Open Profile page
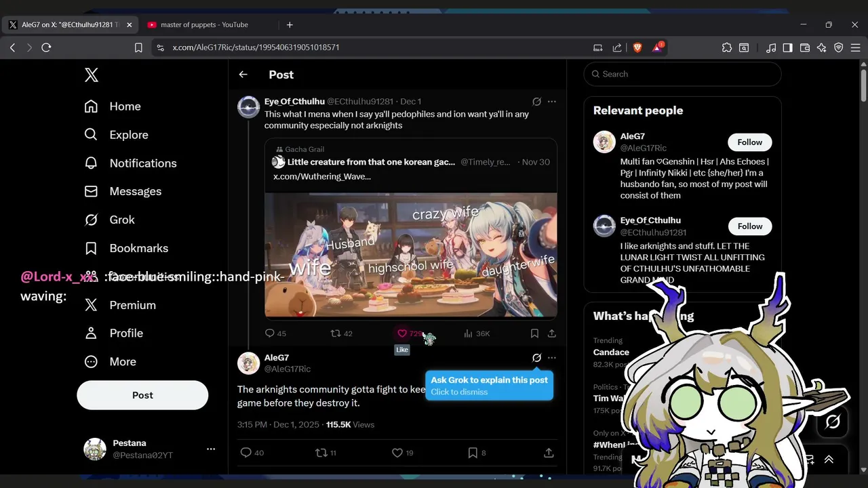This screenshot has width=868, height=488. 113,333
